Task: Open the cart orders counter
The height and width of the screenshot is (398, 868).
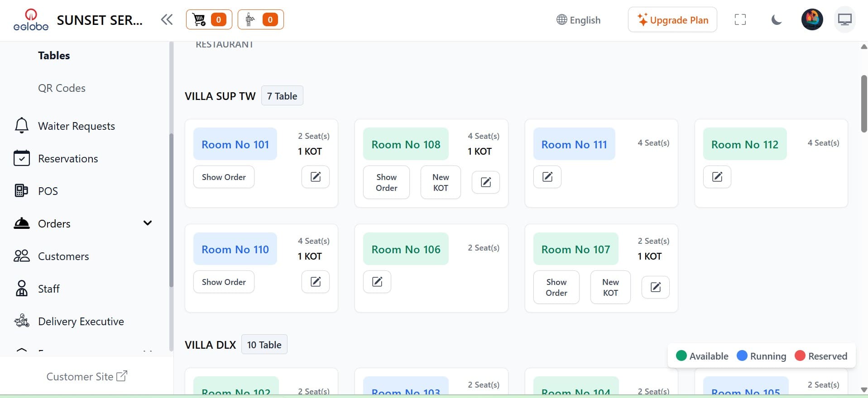Action: click(209, 19)
